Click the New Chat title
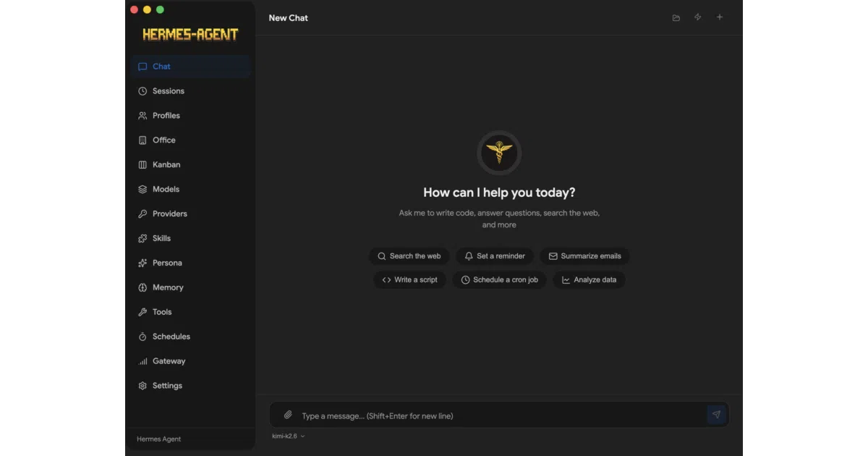868x456 pixels. pyautogui.click(x=289, y=18)
